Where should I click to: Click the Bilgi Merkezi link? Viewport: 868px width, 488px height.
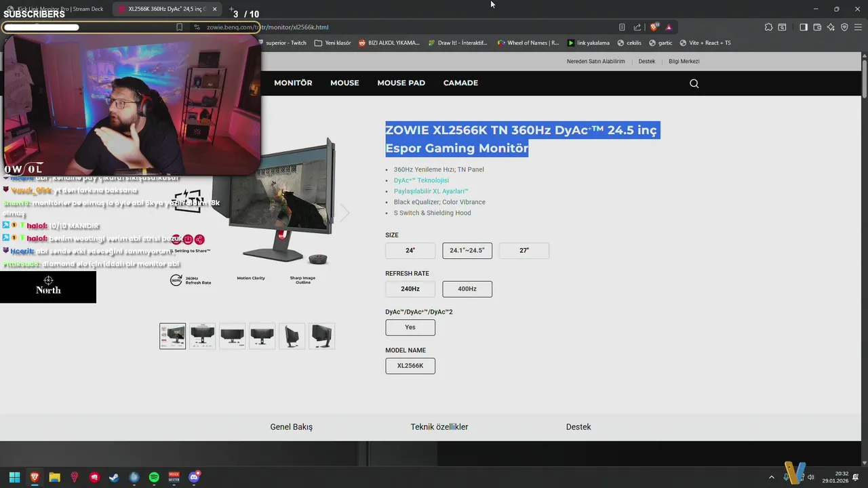click(x=684, y=61)
